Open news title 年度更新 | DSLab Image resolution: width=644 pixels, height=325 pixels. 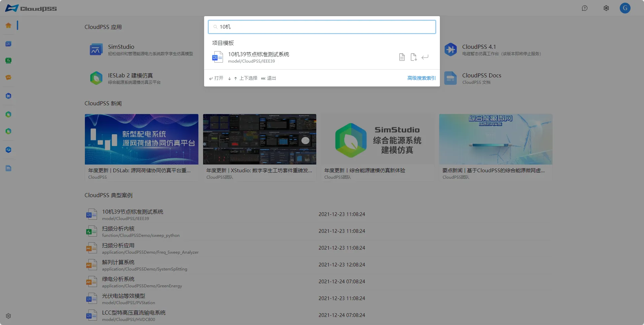coord(139,171)
